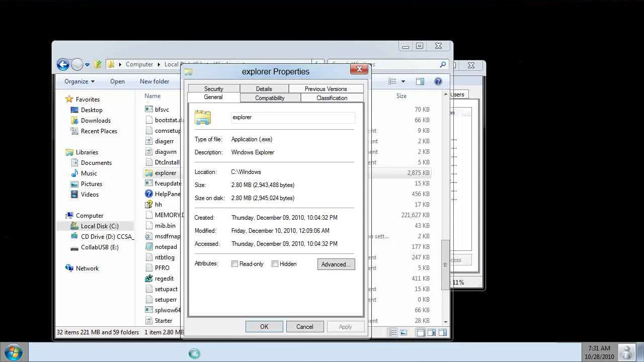
Task: Switch to the Previous Versions tab
Action: coord(326,89)
